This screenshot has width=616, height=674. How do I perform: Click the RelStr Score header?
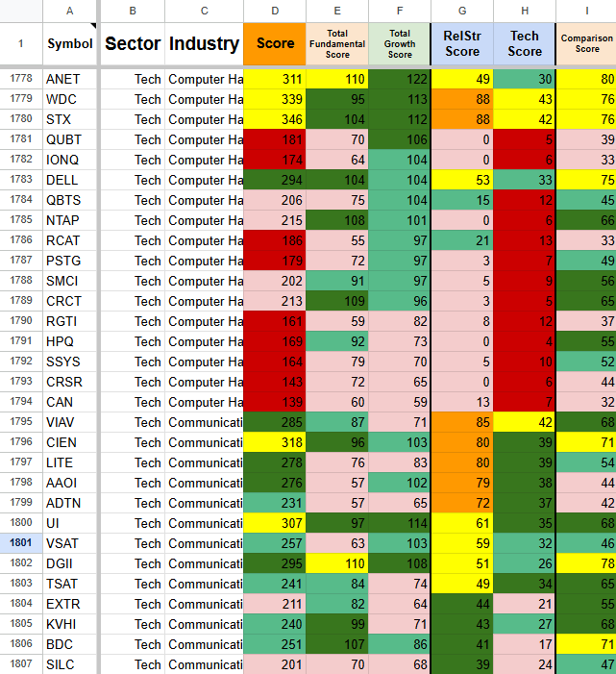[462, 44]
